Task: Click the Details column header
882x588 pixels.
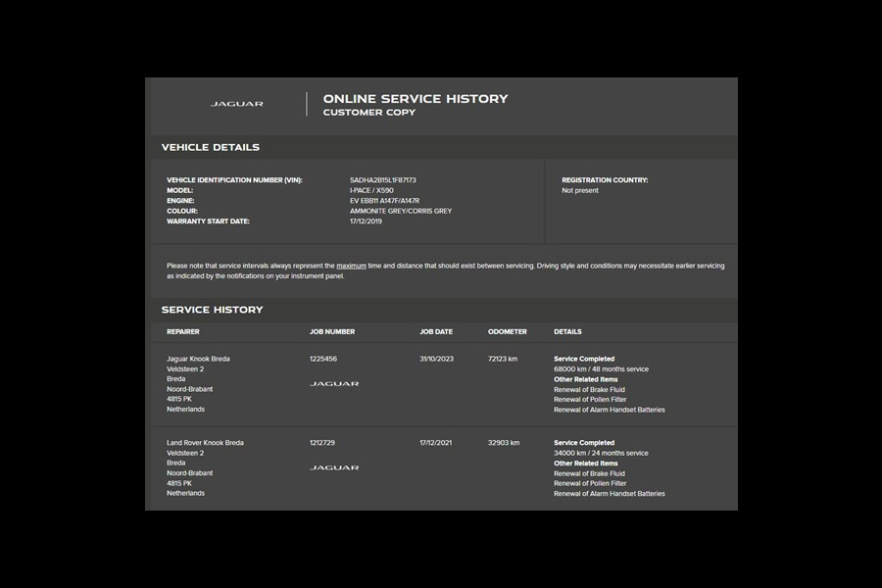Action: tap(567, 332)
